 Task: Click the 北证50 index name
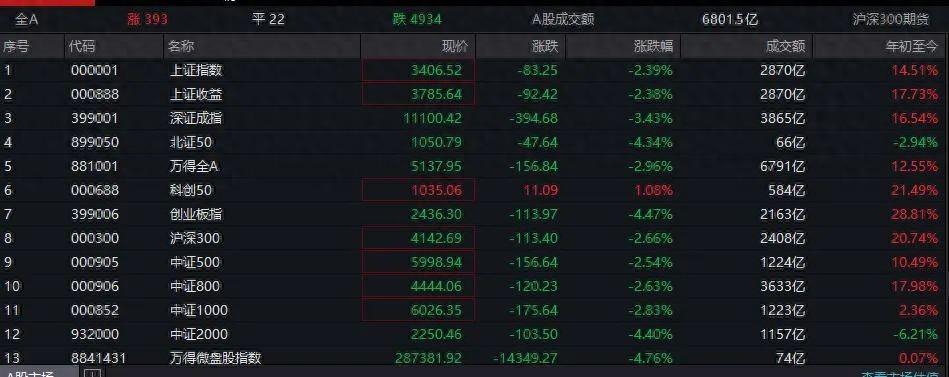[191, 142]
